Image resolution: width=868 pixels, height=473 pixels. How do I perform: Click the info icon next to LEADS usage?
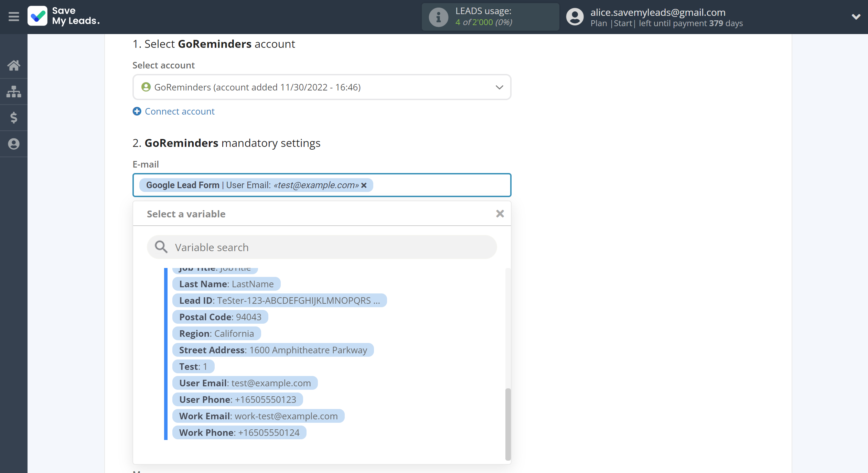pos(438,17)
